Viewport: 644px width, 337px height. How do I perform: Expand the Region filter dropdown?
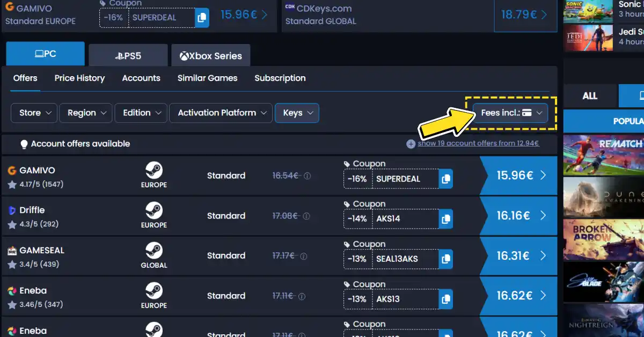click(x=86, y=113)
